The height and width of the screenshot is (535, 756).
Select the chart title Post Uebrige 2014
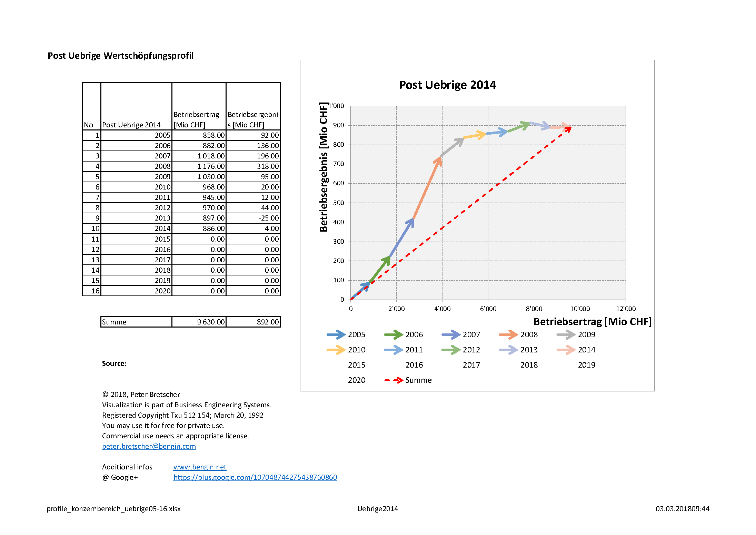447,85
